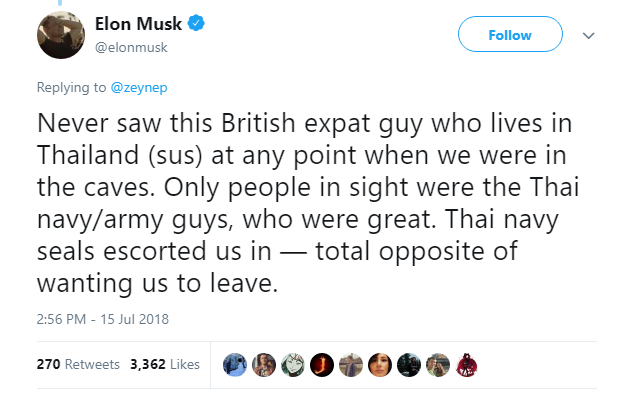This screenshot has width=634, height=398.
Task: Open Elon Musk's profile picture
Action: (61, 35)
